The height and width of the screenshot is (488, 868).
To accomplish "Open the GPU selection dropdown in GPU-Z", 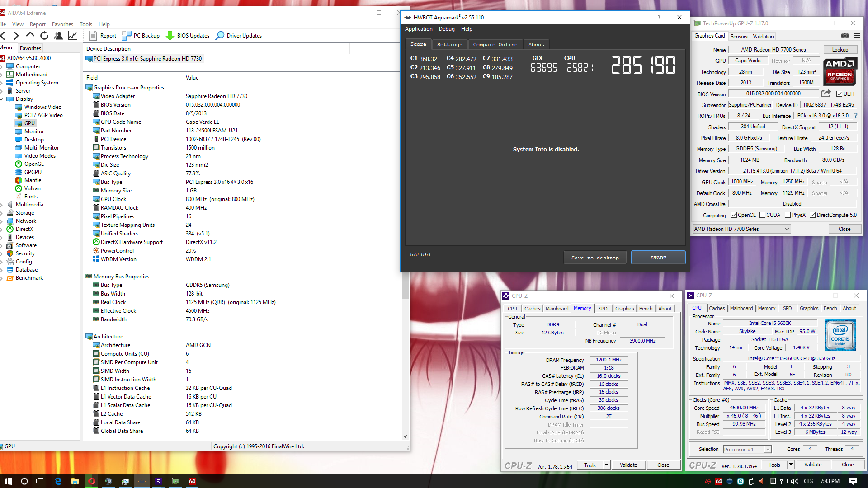I will click(x=742, y=229).
